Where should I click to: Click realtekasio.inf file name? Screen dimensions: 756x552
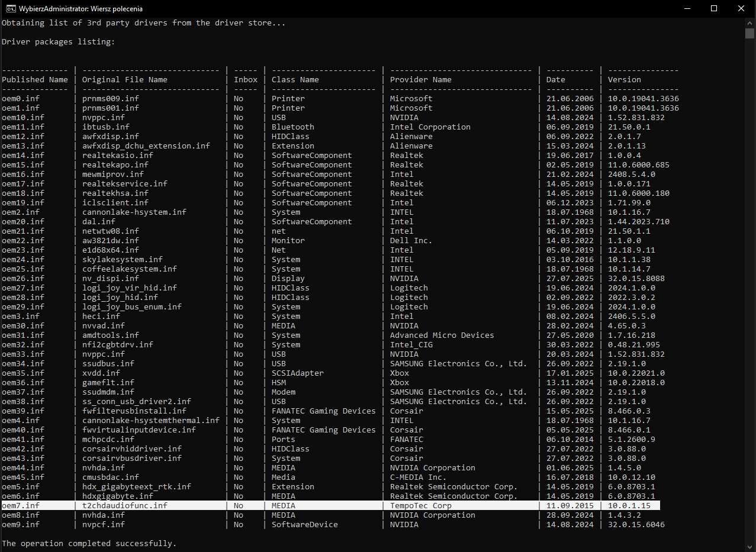(x=118, y=156)
